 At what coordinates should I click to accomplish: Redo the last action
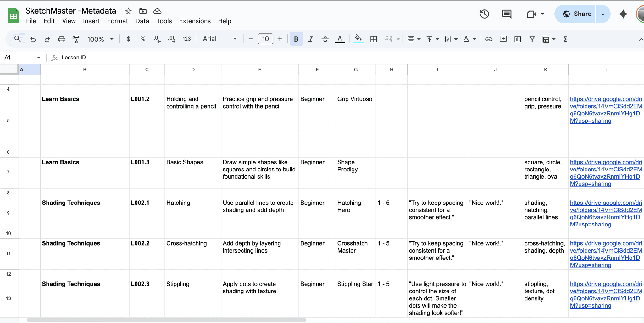click(x=47, y=39)
